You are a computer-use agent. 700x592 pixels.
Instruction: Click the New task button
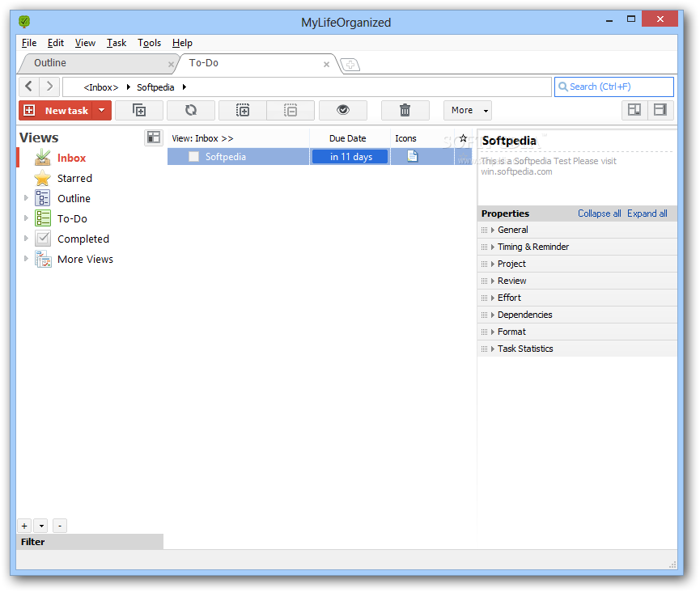[56, 110]
